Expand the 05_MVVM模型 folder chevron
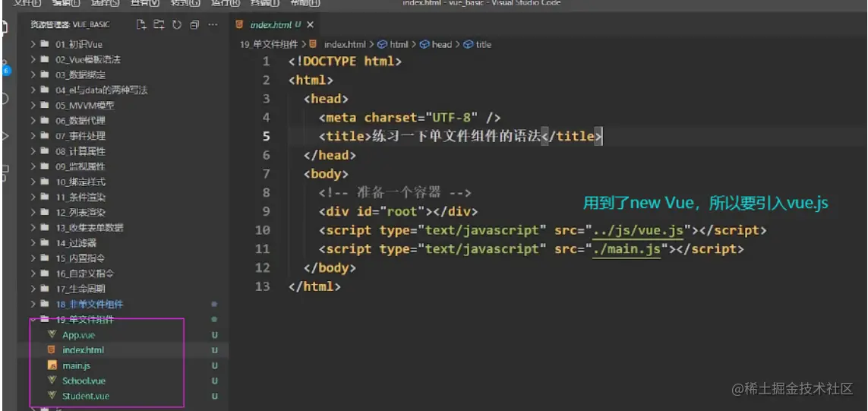Image resolution: width=868 pixels, height=411 pixels. [33, 106]
